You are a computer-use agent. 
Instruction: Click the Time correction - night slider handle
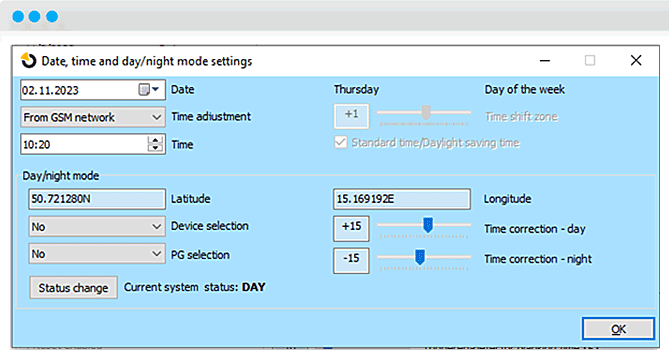(420, 257)
